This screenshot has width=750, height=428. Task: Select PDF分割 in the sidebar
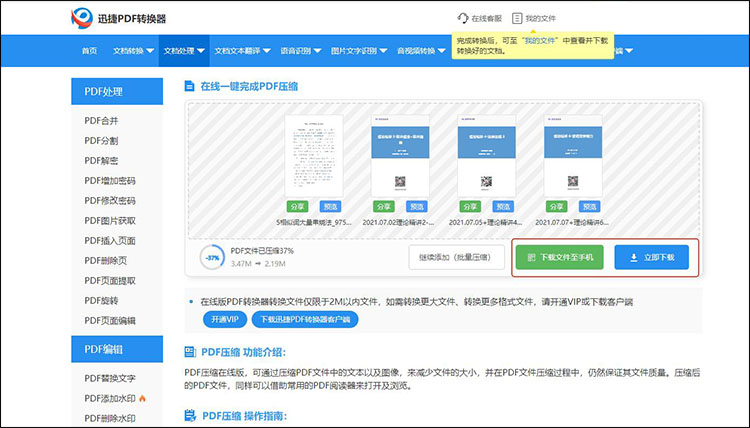(101, 141)
